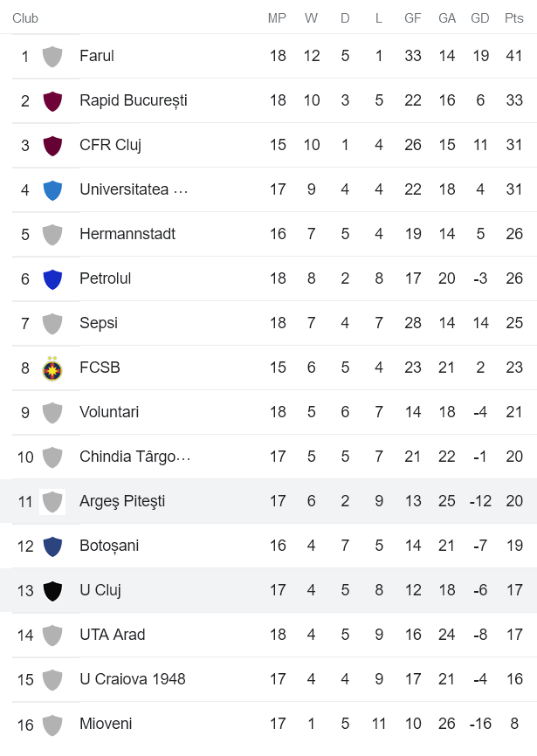Open the Chindia Târgoviște team entry
537x756 pixels.
pos(134,457)
